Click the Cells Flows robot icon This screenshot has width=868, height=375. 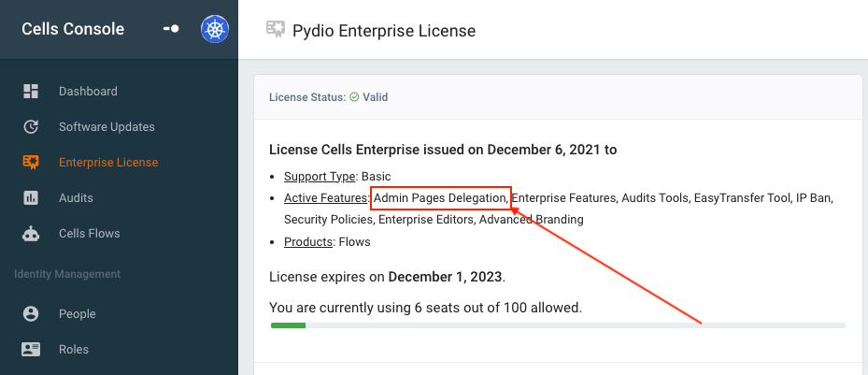click(x=31, y=234)
